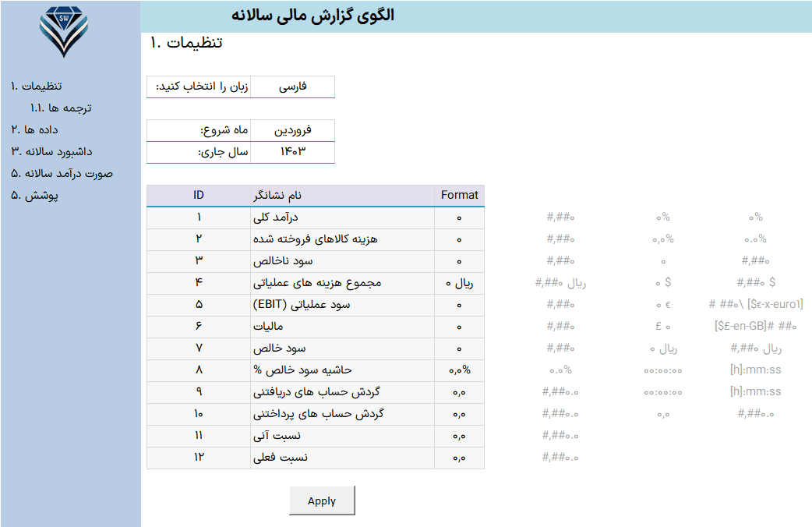Click the ماه شروع: label
Image resolution: width=812 pixels, height=527 pixels.
(x=224, y=131)
